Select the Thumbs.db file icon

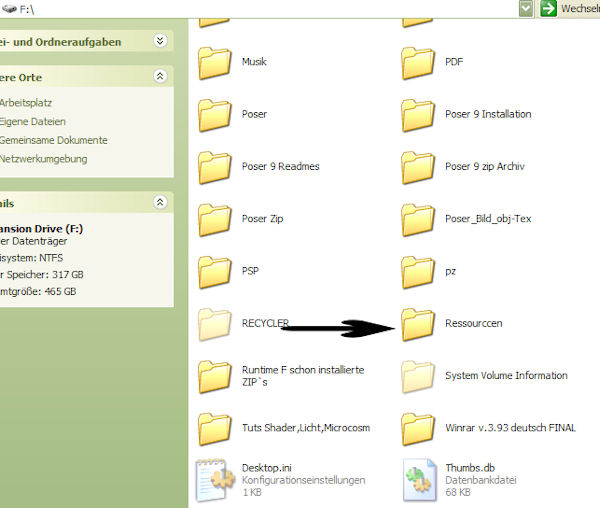(420, 480)
